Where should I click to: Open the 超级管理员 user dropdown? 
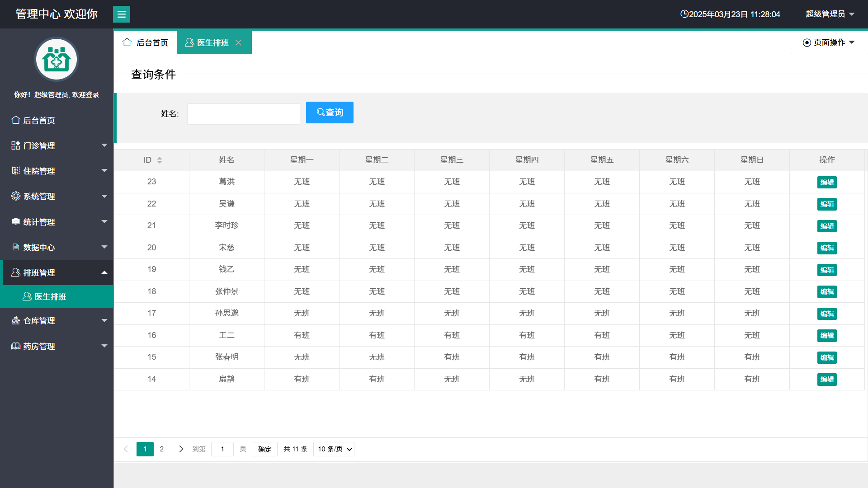tap(830, 14)
